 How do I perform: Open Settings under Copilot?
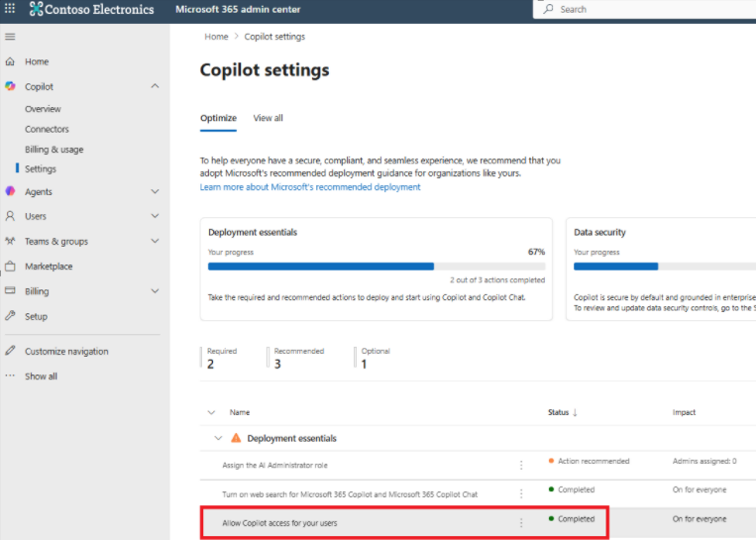pyautogui.click(x=41, y=168)
